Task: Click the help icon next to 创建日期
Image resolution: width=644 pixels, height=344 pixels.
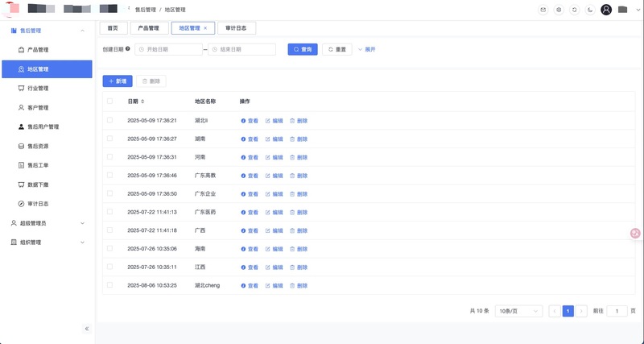Action: point(128,49)
